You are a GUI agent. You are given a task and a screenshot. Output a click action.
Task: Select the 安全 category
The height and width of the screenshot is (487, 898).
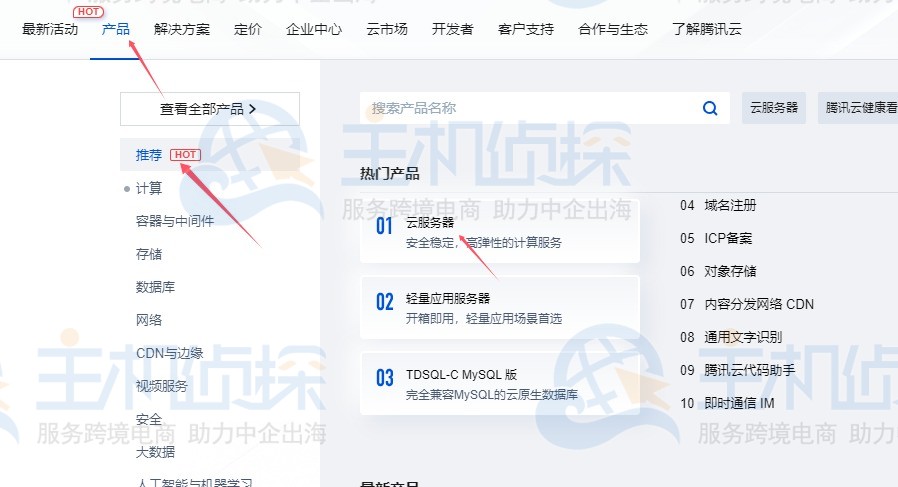(149, 419)
